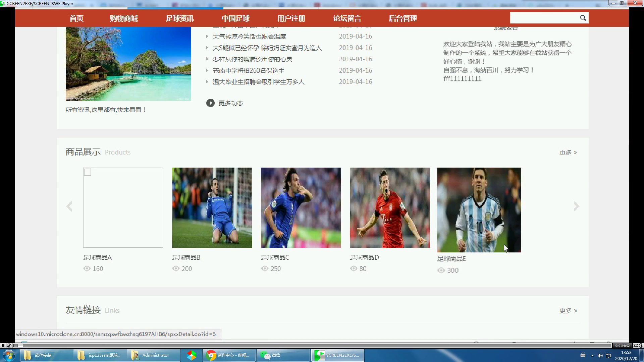Image resolution: width=644 pixels, height=362 pixels.
Task: Click the network tray icon
Action: [x=608, y=356]
